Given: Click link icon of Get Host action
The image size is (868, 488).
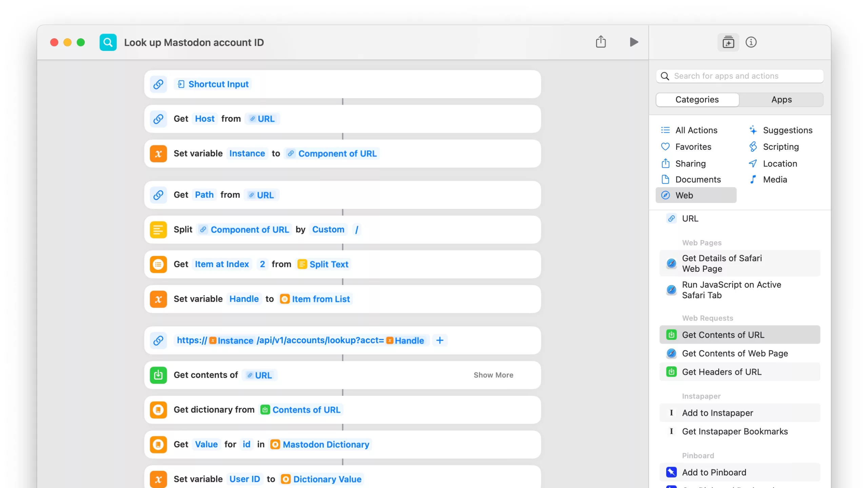Looking at the screenshot, I should 158,119.
